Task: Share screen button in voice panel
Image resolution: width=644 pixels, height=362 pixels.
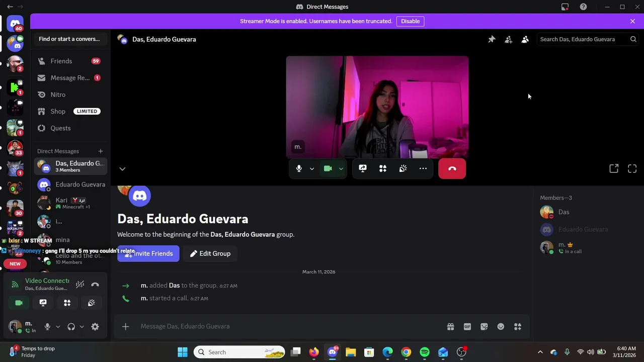Action: [43, 303]
